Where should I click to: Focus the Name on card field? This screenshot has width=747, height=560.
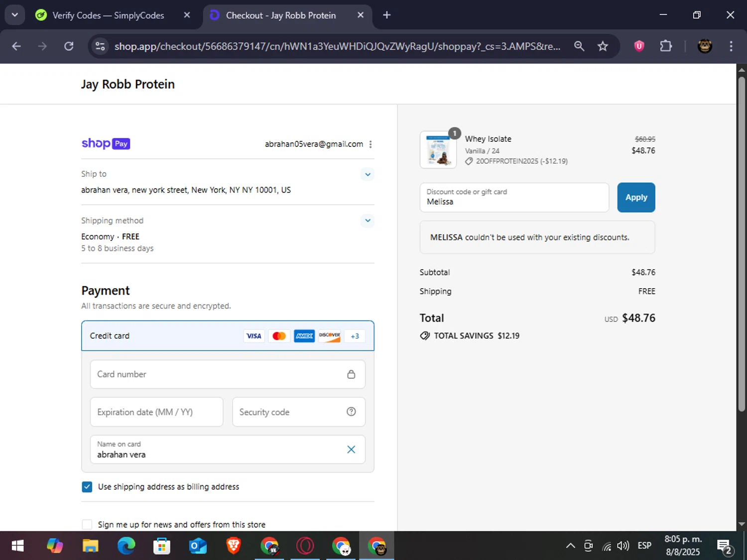(228, 449)
